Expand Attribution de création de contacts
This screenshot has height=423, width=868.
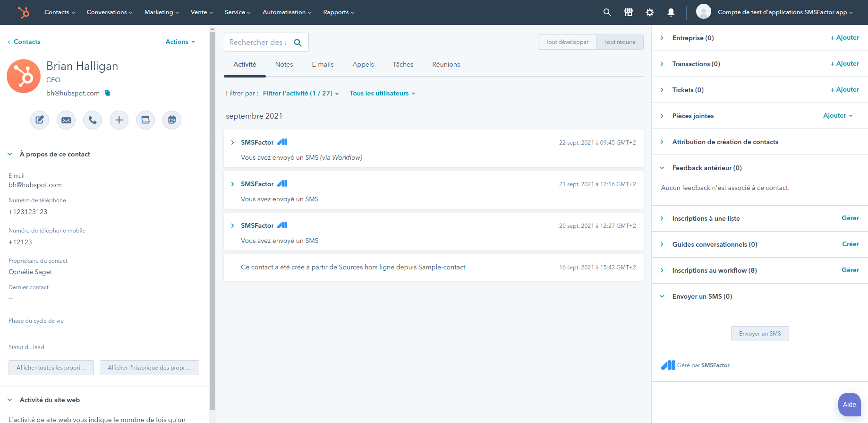point(662,142)
